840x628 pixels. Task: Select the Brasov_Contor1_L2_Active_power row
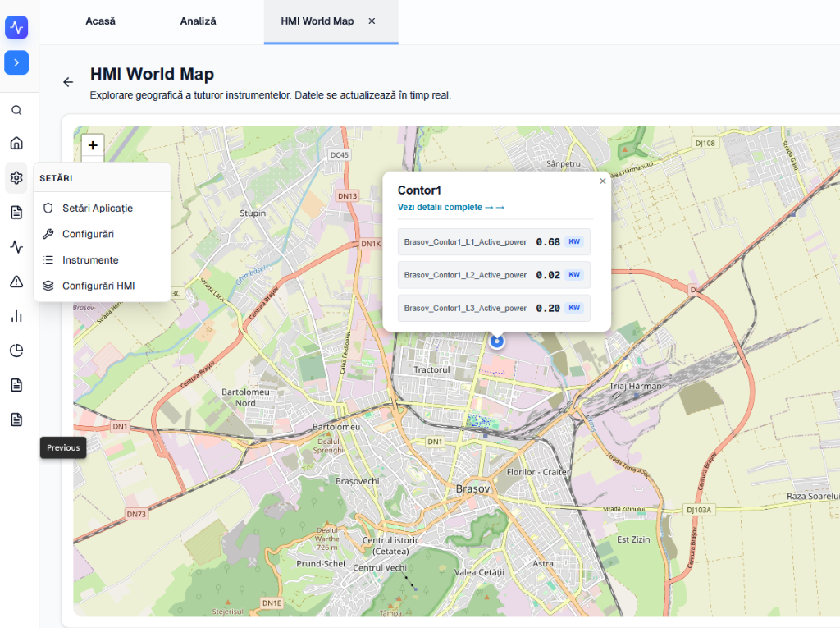click(494, 275)
